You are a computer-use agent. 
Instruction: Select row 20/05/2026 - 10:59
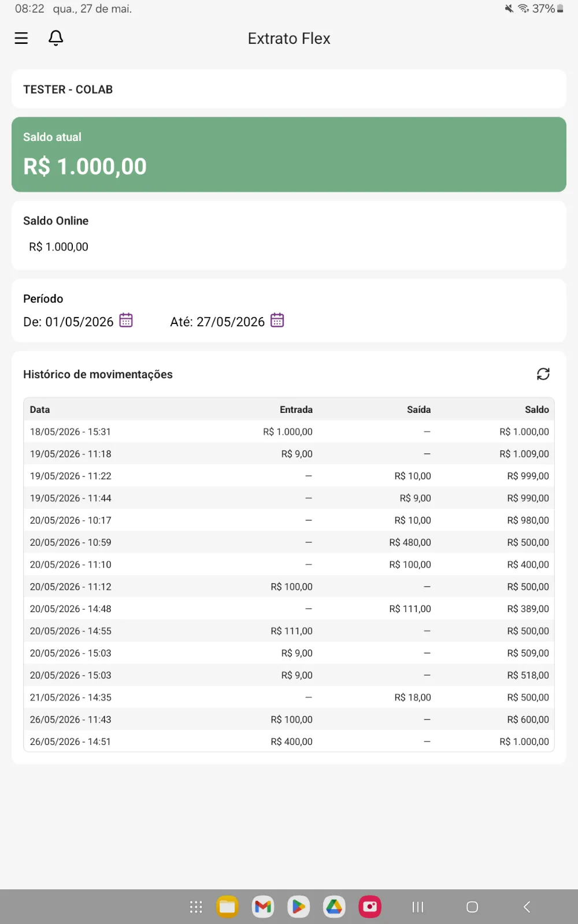point(289,542)
